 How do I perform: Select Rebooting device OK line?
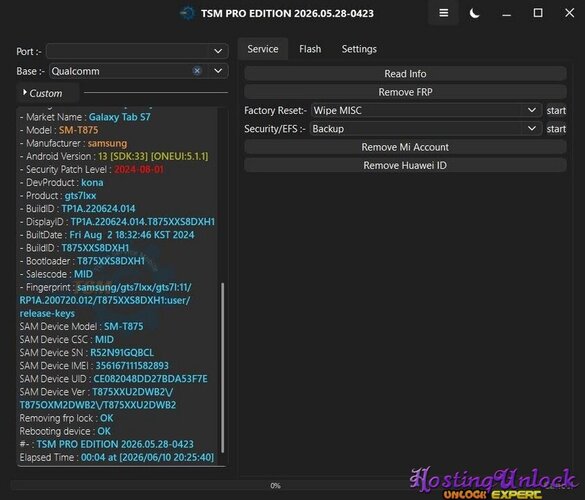65,431
